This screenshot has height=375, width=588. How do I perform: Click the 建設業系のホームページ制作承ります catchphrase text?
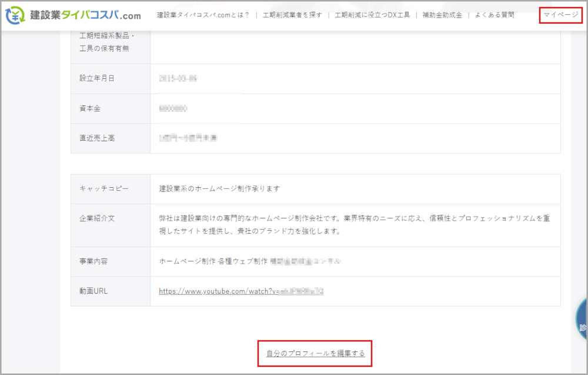point(219,189)
